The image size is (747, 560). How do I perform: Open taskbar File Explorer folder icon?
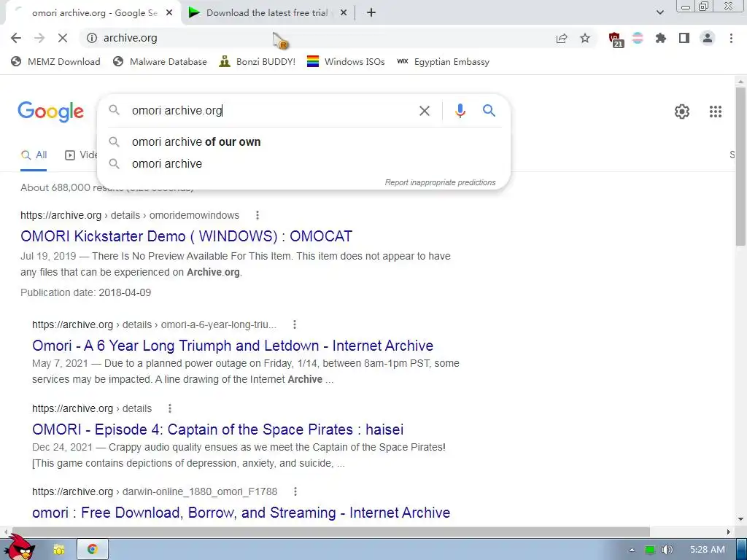point(58,550)
